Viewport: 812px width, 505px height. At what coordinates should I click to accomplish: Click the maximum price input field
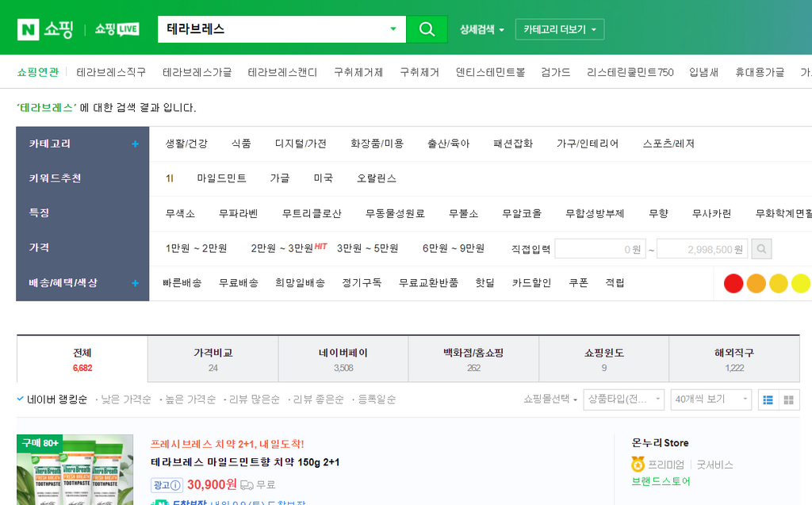[x=703, y=249]
